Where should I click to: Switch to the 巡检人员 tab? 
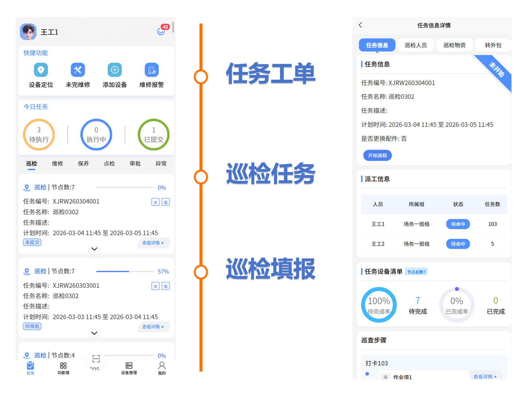[x=416, y=45]
